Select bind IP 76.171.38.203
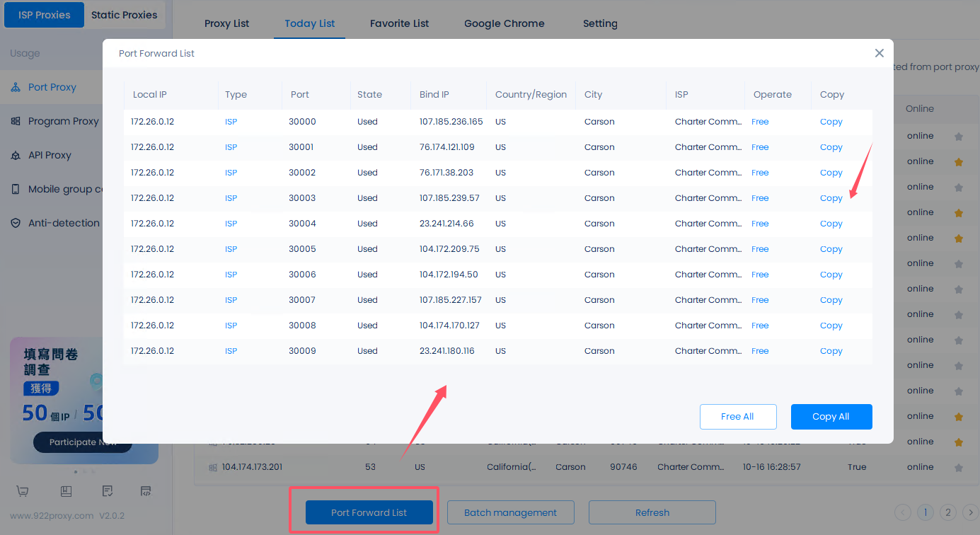The height and width of the screenshot is (535, 980). pyautogui.click(x=446, y=173)
